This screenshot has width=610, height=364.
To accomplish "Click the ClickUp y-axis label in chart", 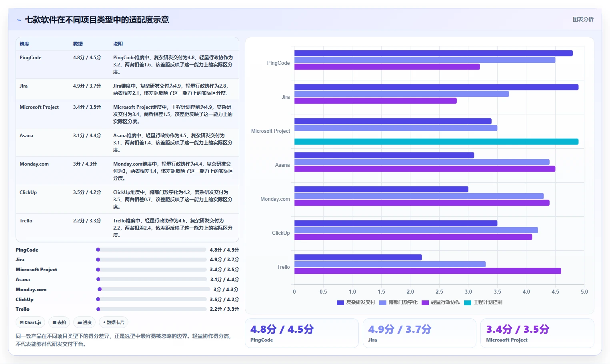I will 281,233.
